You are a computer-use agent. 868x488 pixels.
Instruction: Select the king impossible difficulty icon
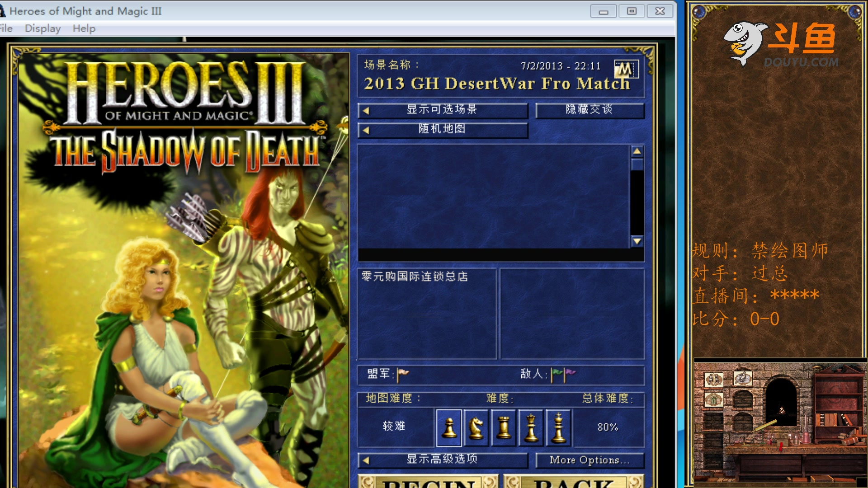[559, 427]
